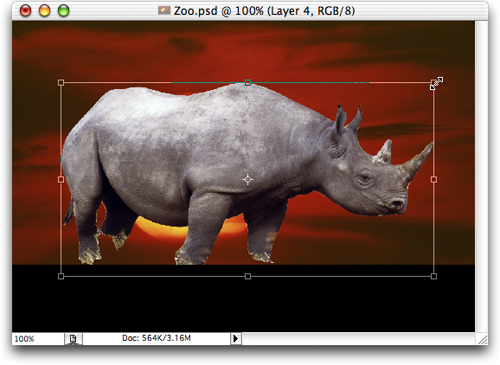Click the Zoo.psd document icon in title bar

click(x=164, y=10)
